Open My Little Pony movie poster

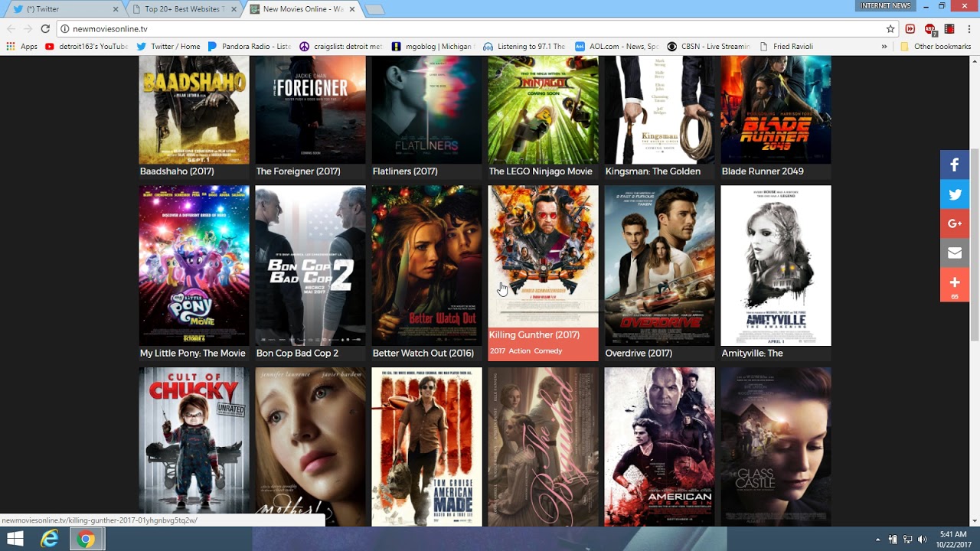click(x=194, y=266)
